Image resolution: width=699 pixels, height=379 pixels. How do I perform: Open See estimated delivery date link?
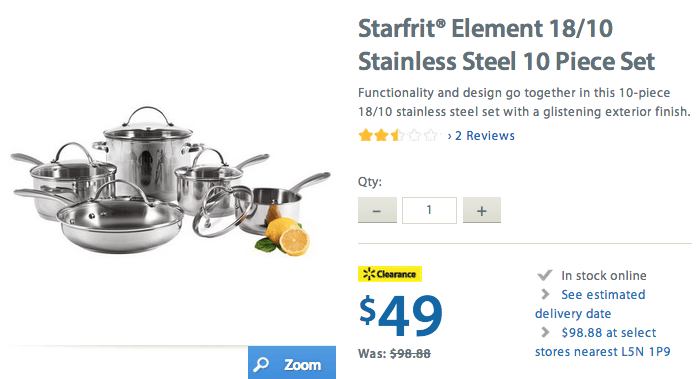click(590, 304)
